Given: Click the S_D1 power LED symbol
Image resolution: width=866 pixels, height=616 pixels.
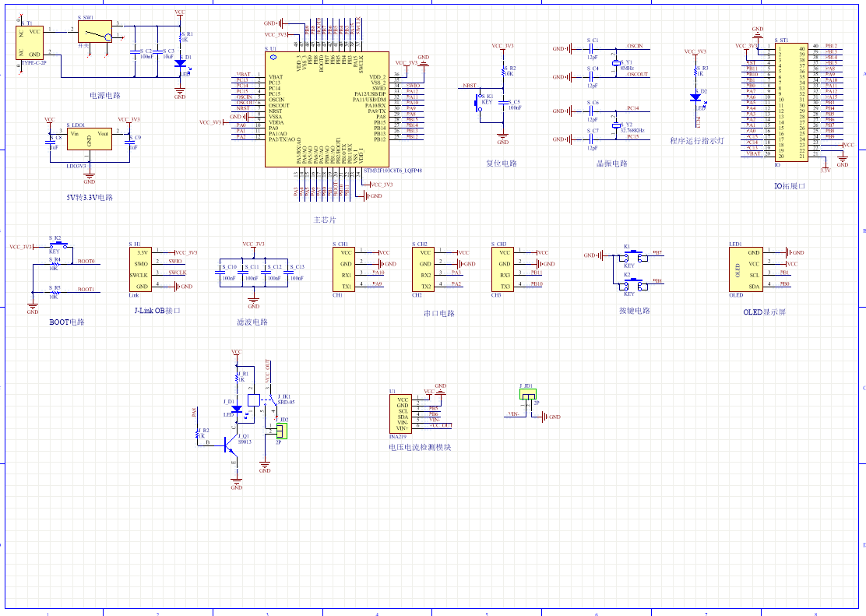Looking at the screenshot, I should (180, 64).
